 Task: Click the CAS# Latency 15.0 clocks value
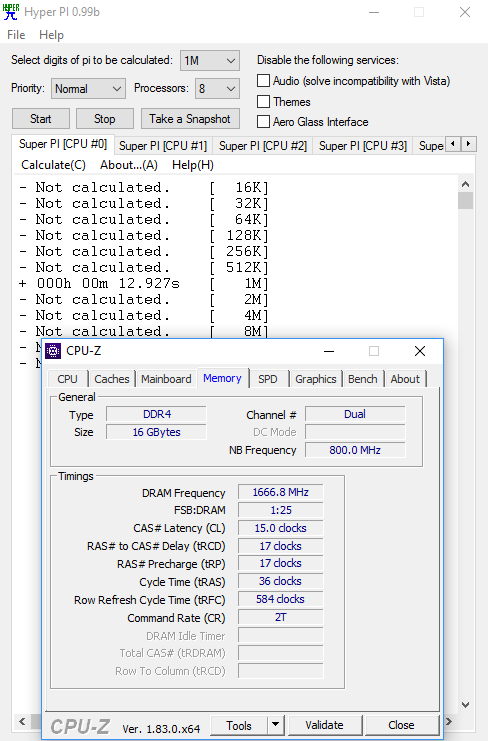(x=281, y=528)
